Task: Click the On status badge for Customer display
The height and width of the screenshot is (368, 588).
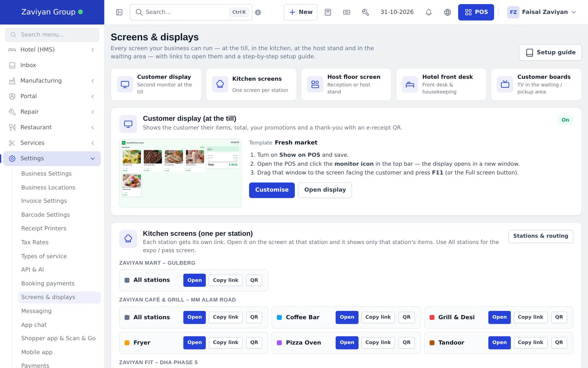Action: tap(565, 120)
